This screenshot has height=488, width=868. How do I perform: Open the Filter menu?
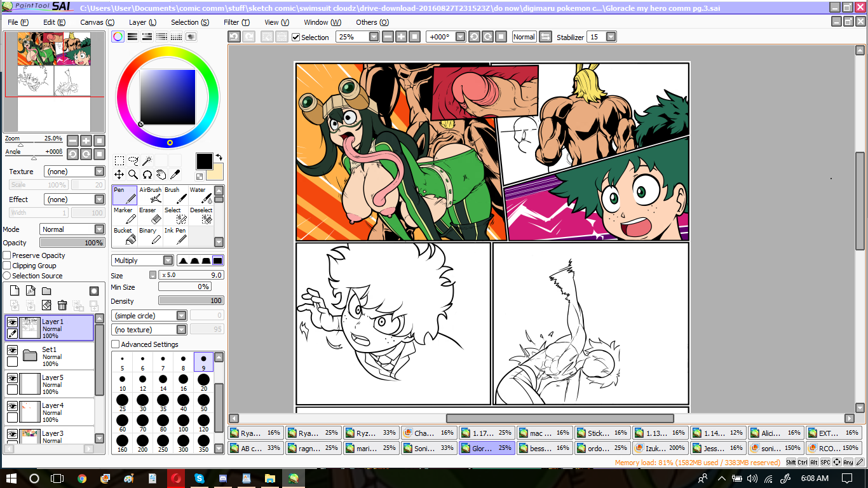[x=236, y=22]
